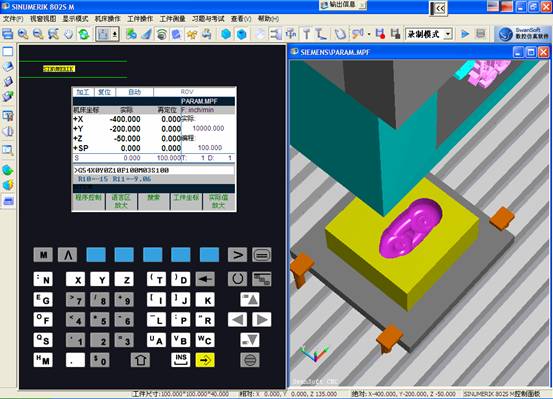Click the zoom in magnifier toolbar icon
553x399 pixels.
point(23,34)
